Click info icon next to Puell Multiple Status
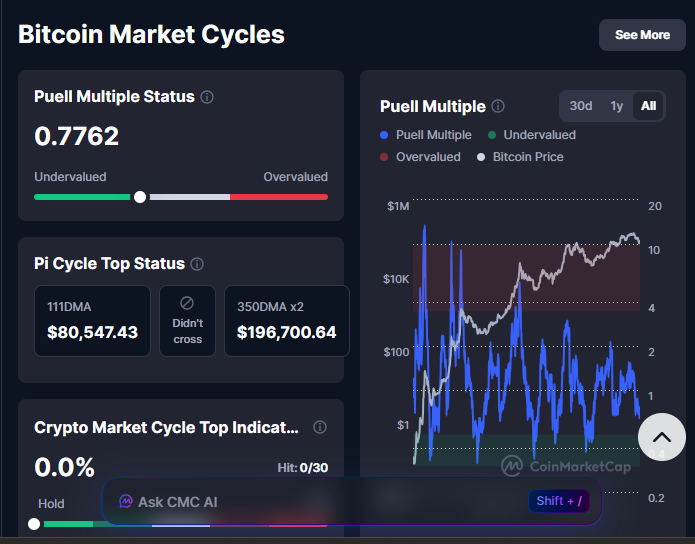The height and width of the screenshot is (544, 695). [207, 97]
